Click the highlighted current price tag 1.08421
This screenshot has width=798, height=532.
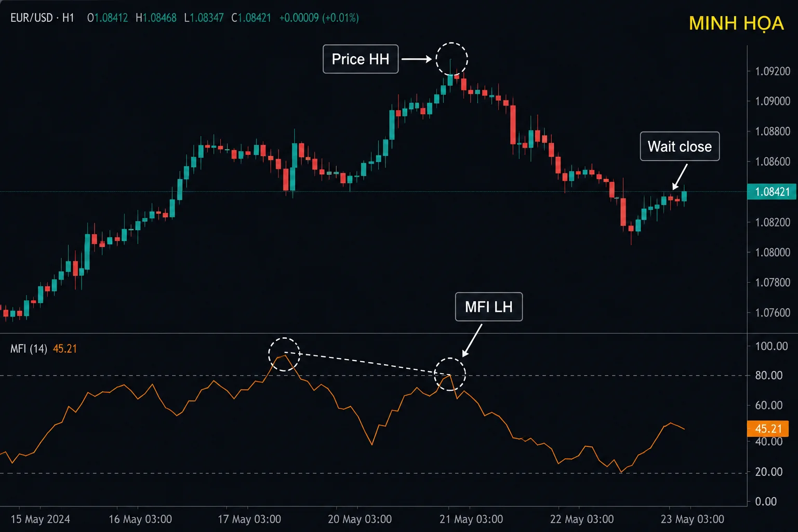tap(772, 192)
